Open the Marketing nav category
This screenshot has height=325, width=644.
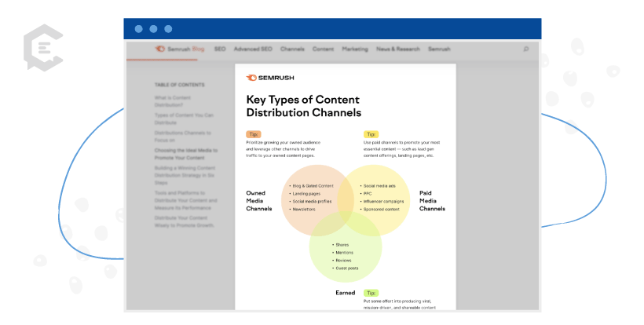355,49
